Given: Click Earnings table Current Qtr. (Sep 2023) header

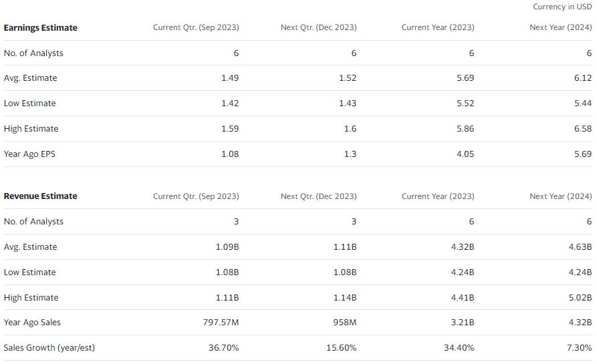Looking at the screenshot, I should tap(195, 27).
